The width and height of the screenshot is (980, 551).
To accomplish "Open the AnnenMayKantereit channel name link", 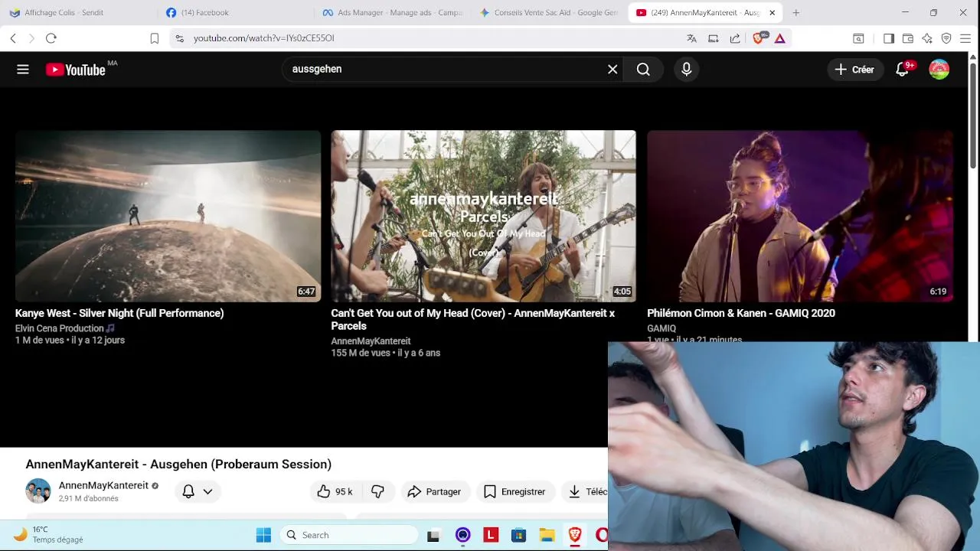I will pyautogui.click(x=103, y=485).
